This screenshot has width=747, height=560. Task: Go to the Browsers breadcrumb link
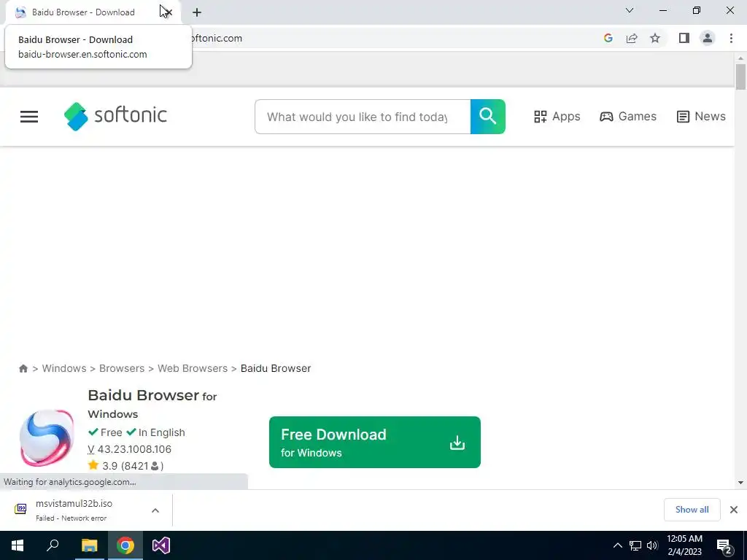tap(122, 368)
